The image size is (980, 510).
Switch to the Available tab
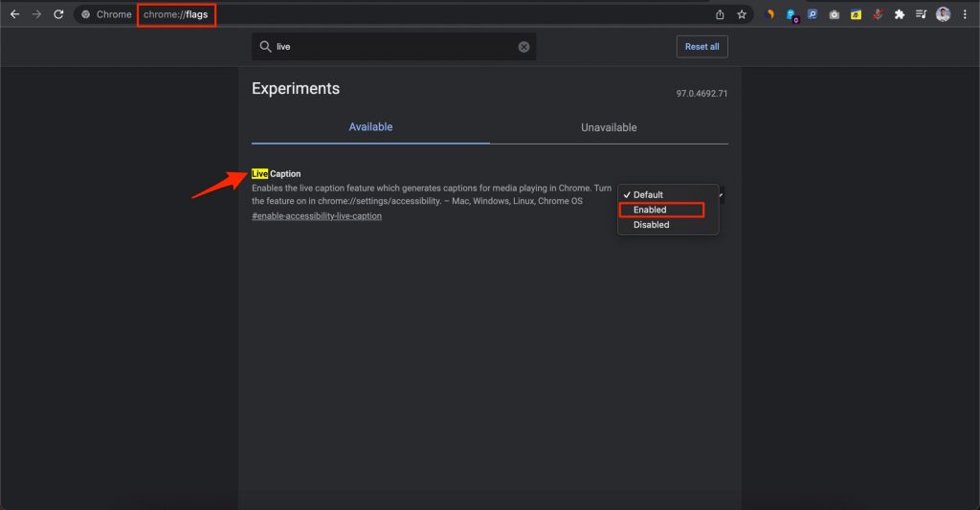370,127
